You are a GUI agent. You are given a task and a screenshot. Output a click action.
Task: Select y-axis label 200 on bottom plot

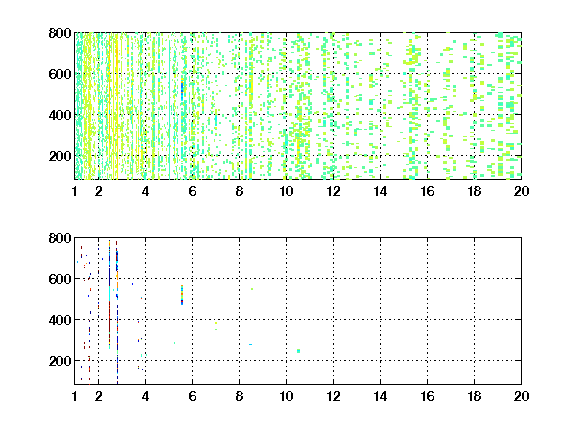[x=60, y=361]
